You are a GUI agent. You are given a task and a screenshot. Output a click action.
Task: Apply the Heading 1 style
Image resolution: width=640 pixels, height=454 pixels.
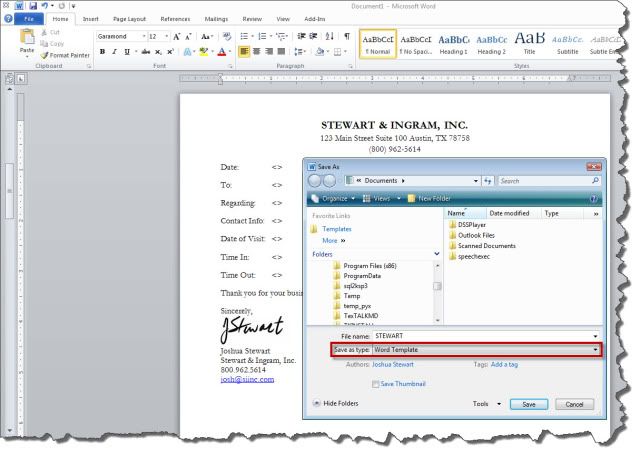(x=453, y=44)
